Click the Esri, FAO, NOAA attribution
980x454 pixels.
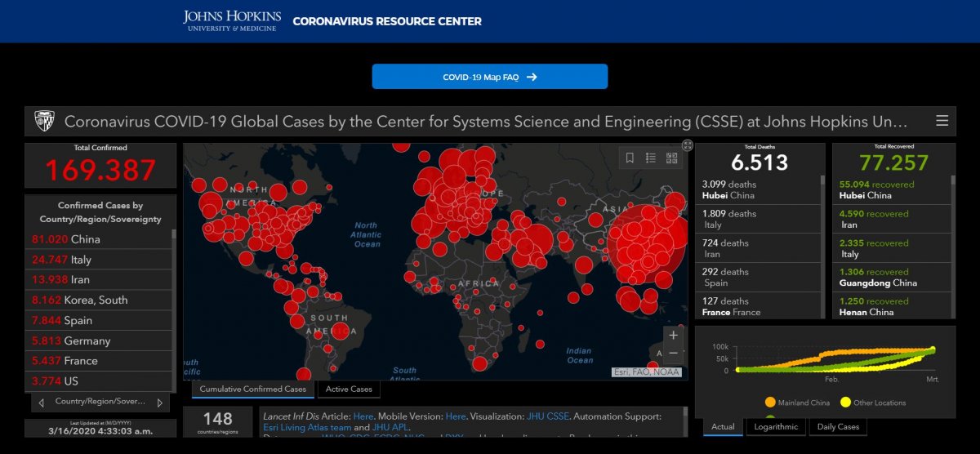(x=648, y=372)
